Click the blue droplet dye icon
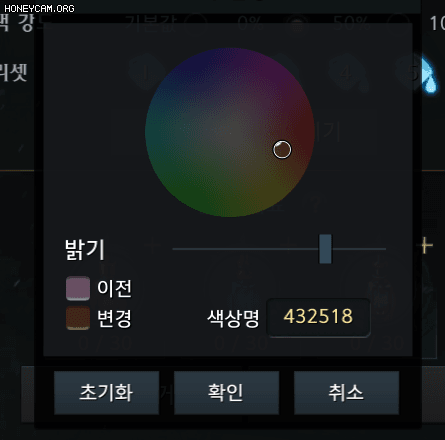 click(x=428, y=75)
